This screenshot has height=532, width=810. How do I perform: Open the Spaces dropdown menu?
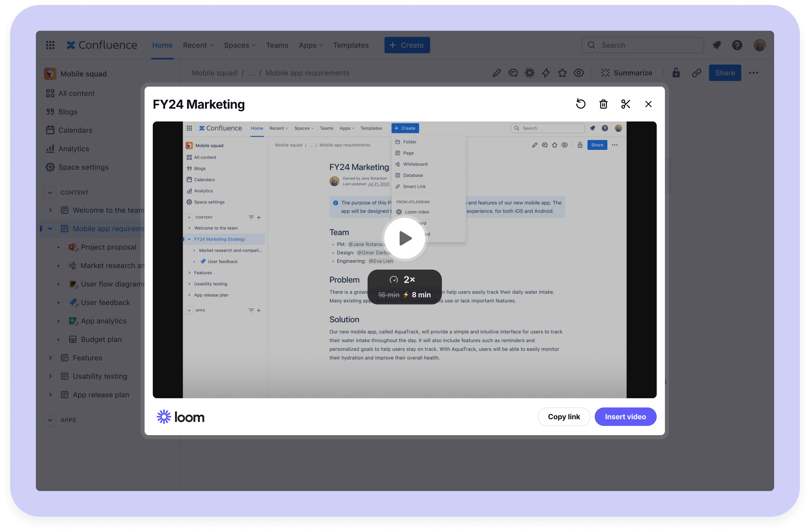coord(239,45)
